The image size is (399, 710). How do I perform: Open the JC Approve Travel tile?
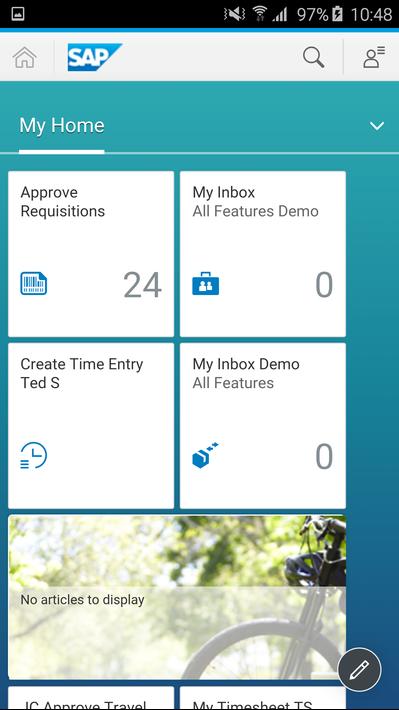pyautogui.click(x=91, y=698)
